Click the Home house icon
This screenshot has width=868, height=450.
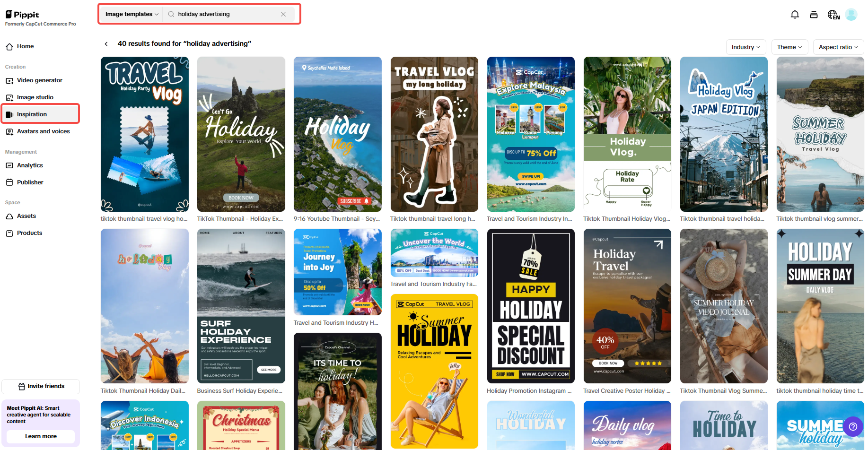coord(9,46)
